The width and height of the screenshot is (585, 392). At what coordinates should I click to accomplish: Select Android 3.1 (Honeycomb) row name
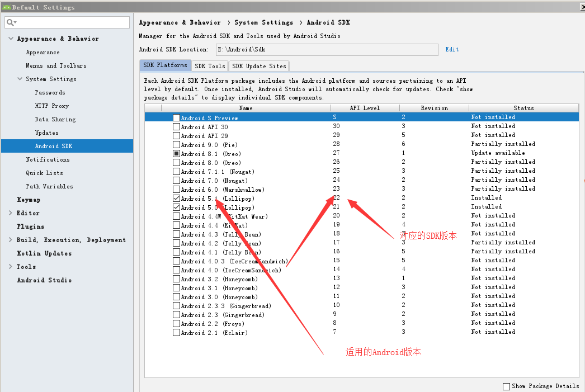pos(219,288)
